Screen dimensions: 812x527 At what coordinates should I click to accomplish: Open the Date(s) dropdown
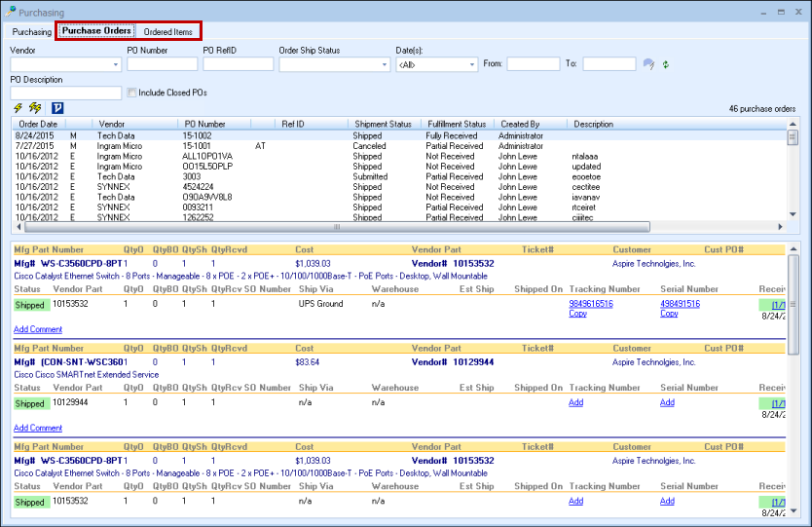coord(471,64)
